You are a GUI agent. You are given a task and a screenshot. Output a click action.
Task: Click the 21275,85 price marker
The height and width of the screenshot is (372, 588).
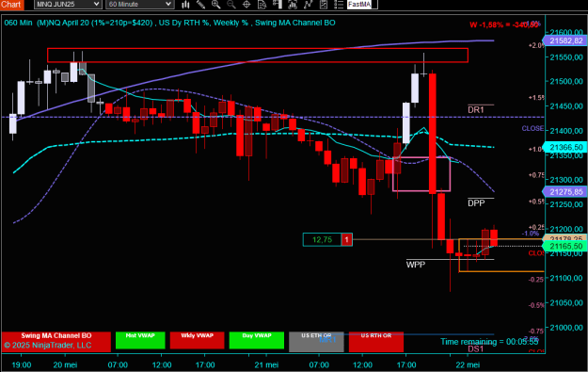(x=565, y=191)
